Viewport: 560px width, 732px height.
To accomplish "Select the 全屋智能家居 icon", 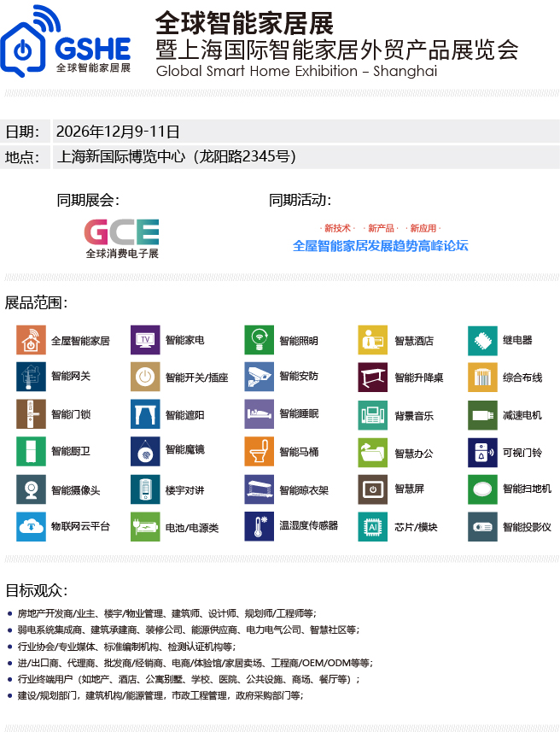I will [32, 340].
